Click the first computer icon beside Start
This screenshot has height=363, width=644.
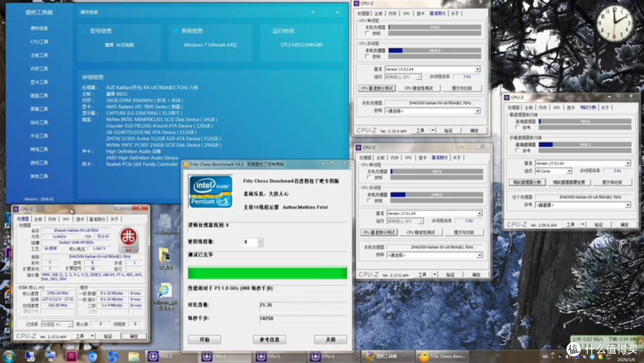30,356
